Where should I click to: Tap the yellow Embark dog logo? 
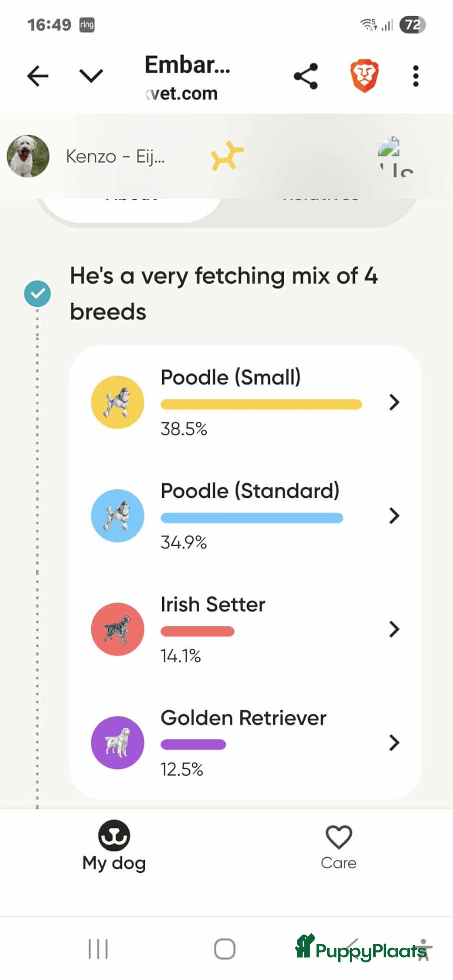(227, 156)
